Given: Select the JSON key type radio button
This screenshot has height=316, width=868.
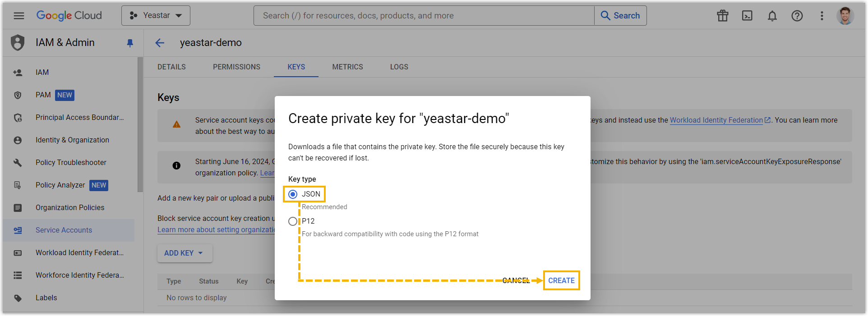Looking at the screenshot, I should (293, 194).
